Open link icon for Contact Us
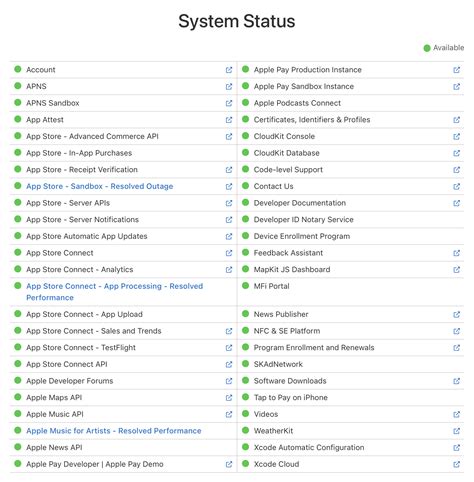 coord(457,186)
